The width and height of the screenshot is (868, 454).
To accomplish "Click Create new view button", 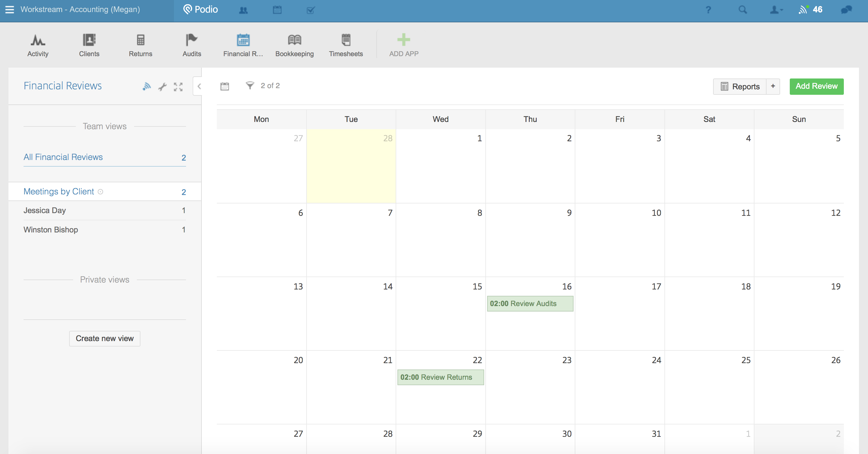I will (x=104, y=338).
